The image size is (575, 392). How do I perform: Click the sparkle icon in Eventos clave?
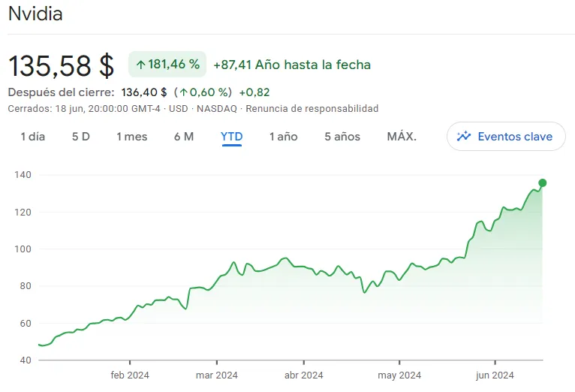[x=464, y=137]
